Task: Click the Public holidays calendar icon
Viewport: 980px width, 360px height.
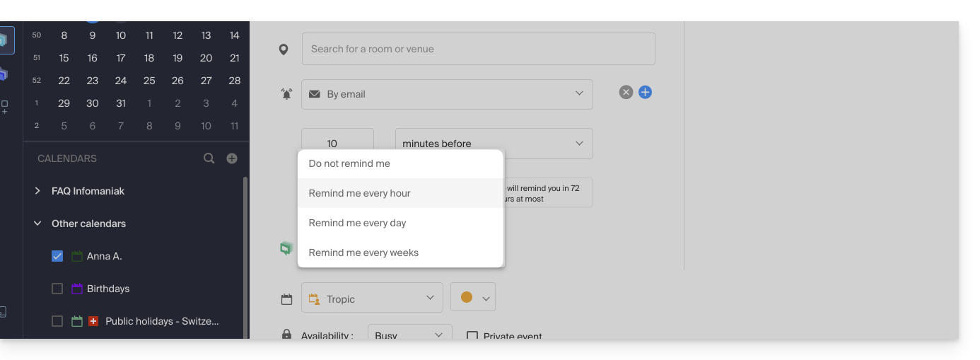Action: [x=77, y=321]
